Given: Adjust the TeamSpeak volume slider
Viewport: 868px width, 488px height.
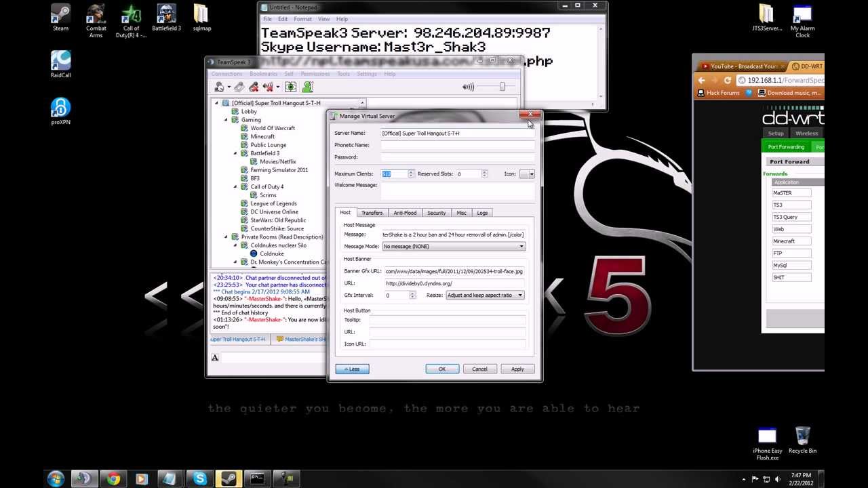Looking at the screenshot, I should [x=502, y=87].
